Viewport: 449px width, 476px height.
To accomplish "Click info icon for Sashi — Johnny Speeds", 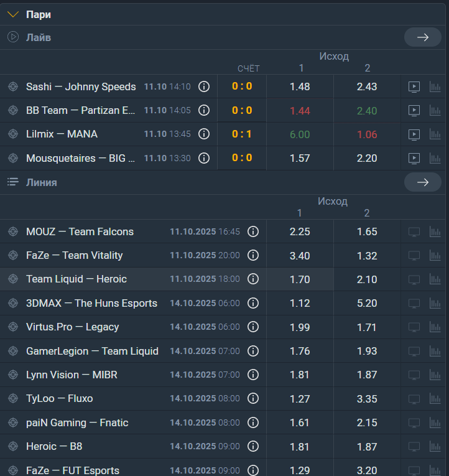I will 203,86.
